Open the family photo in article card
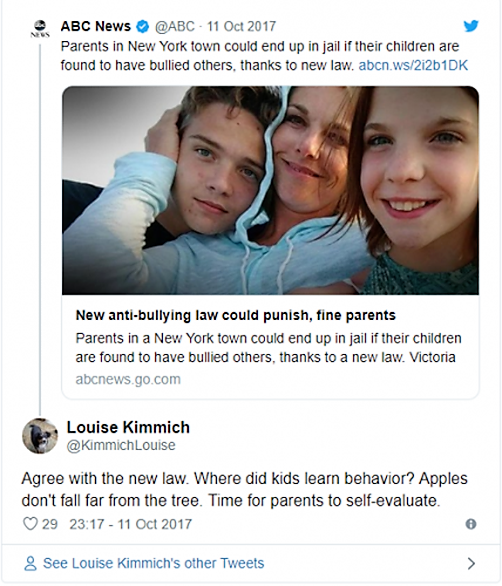This screenshot has height=586, width=502. [270, 190]
